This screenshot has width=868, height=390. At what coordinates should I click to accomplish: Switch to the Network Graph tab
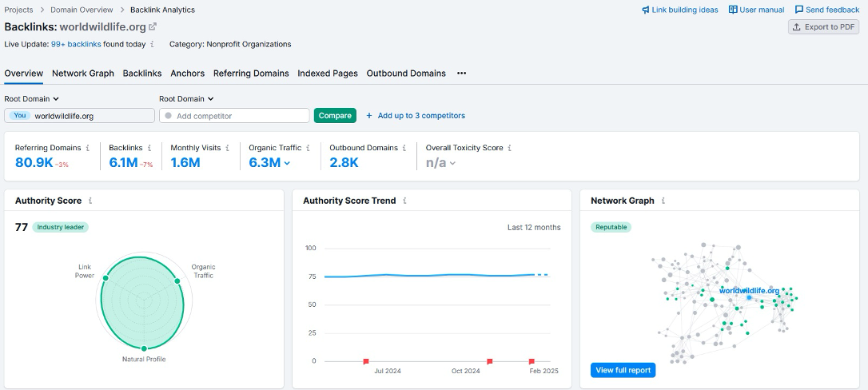[x=83, y=73]
